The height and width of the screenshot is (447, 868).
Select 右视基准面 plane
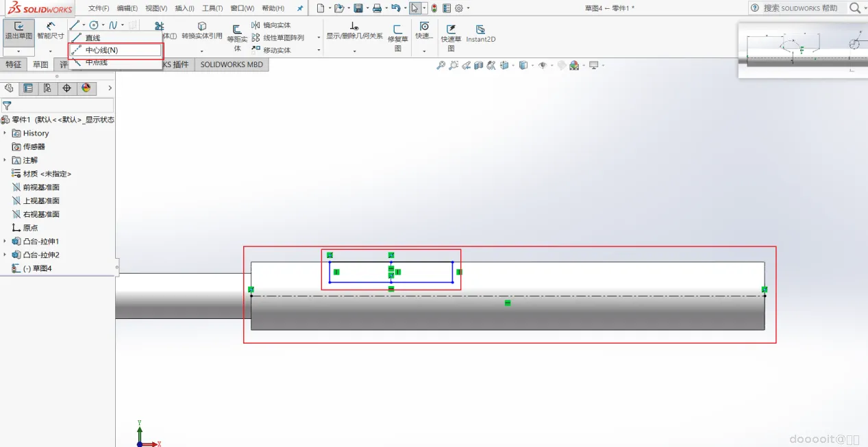click(36, 214)
